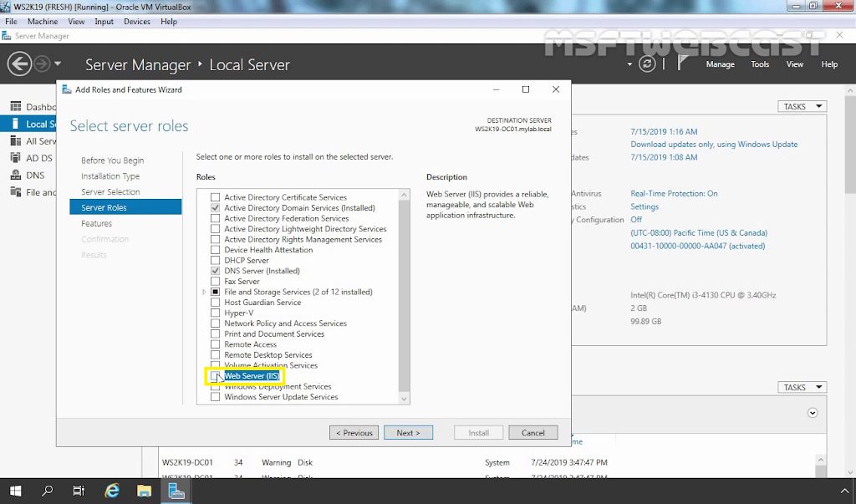This screenshot has width=856, height=504.
Task: Open the Server Manager Help menu
Action: tap(829, 64)
